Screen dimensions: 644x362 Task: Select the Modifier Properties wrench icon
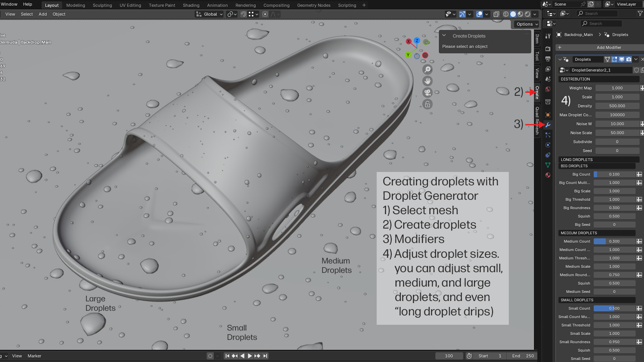click(x=548, y=125)
